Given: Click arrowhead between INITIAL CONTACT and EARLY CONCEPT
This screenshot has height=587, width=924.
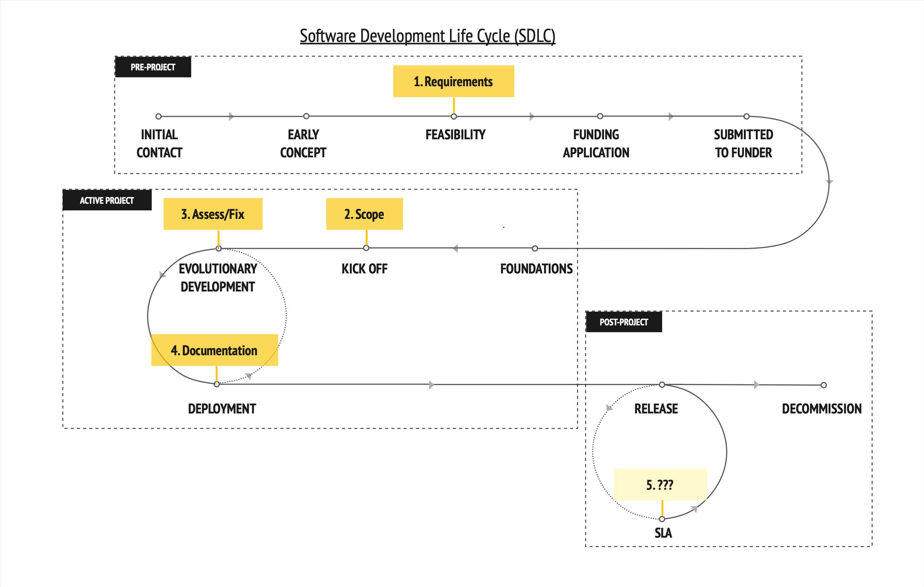Looking at the screenshot, I should click(231, 116).
